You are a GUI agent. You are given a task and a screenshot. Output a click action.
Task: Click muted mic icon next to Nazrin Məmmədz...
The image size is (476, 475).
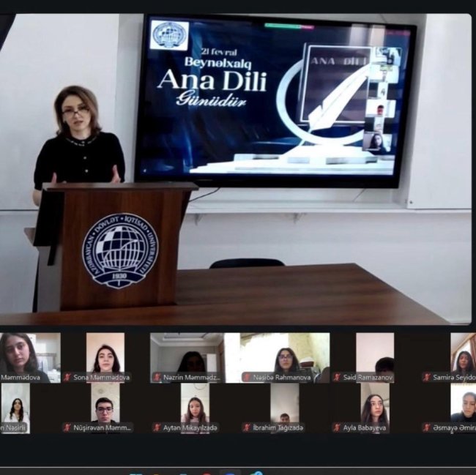(157, 378)
